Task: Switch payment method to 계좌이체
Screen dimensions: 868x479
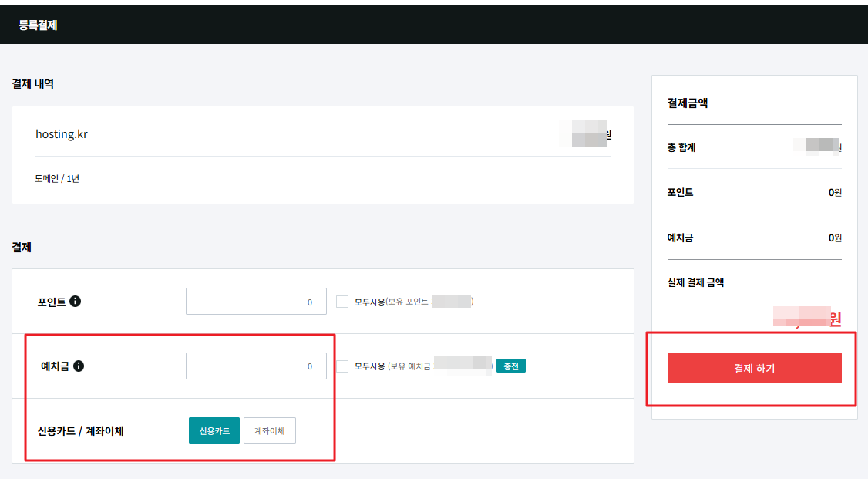Action: point(270,430)
